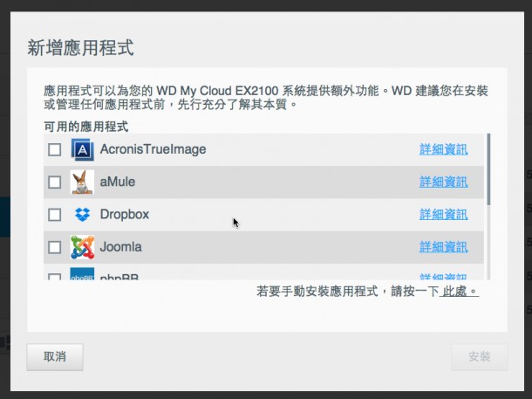
Task: Click the Dropbox logo icon
Action: click(x=82, y=215)
